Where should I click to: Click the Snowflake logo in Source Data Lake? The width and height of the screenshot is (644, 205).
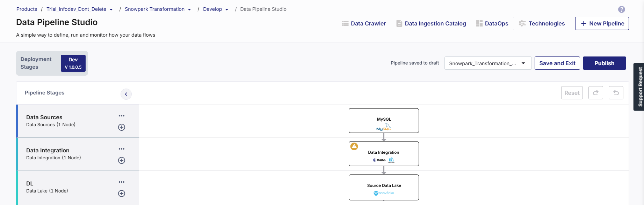click(384, 193)
